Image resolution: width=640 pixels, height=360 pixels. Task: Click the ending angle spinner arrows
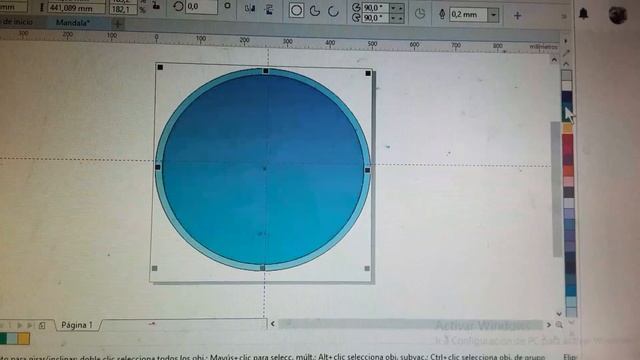pyautogui.click(x=397, y=18)
